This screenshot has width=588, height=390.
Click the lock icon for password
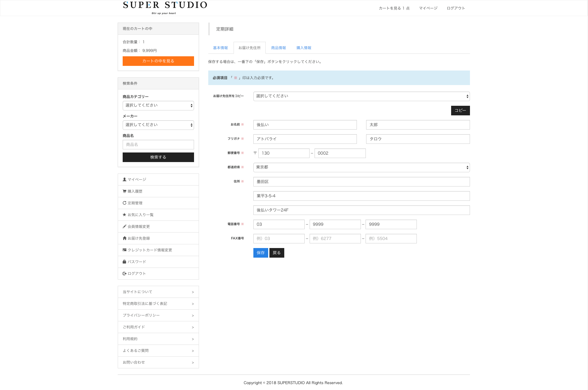[125, 262]
